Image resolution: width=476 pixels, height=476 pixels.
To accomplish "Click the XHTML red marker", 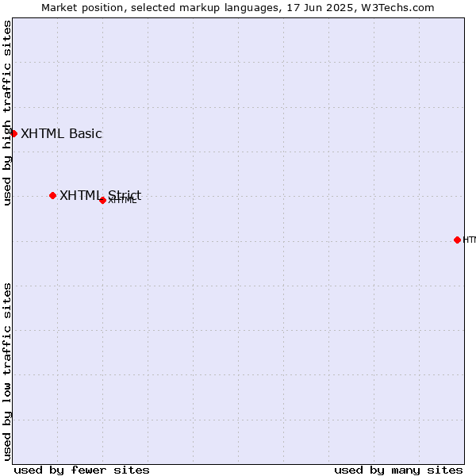I will tap(102, 200).
